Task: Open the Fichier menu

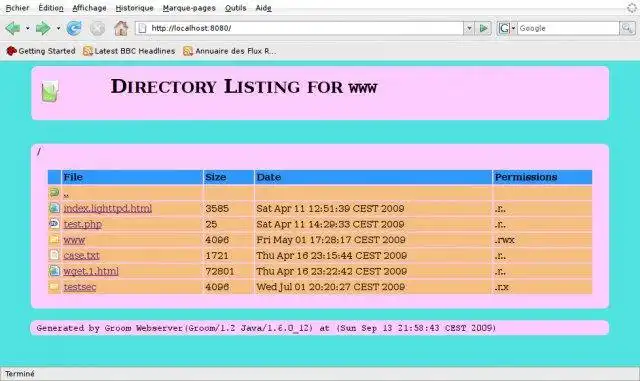Action: point(17,8)
